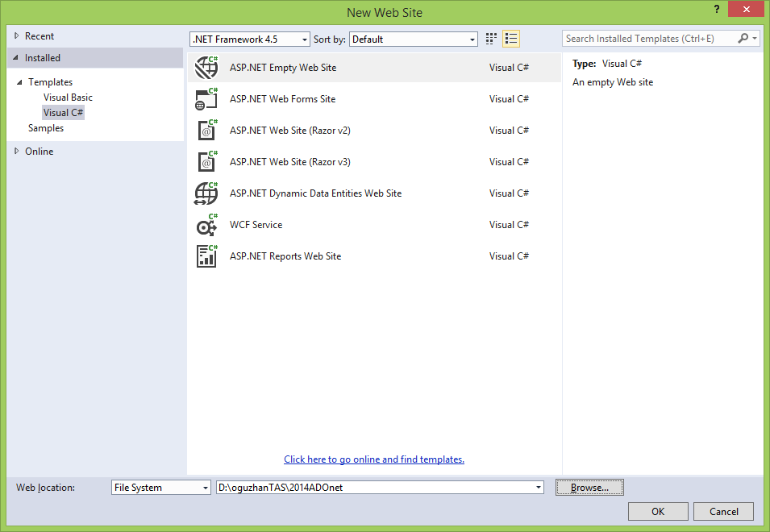Click the go online and find templates link
Image resolution: width=770 pixels, height=532 pixels.
pyautogui.click(x=374, y=459)
